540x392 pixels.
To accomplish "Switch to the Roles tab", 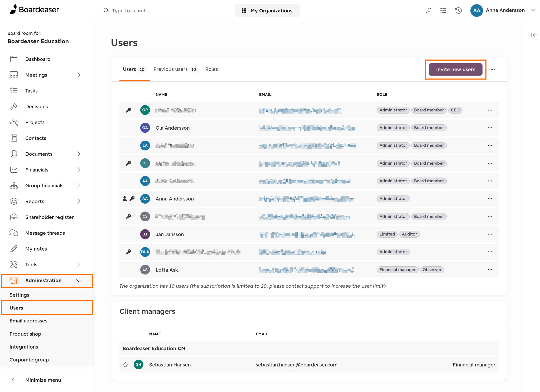I will click(211, 69).
